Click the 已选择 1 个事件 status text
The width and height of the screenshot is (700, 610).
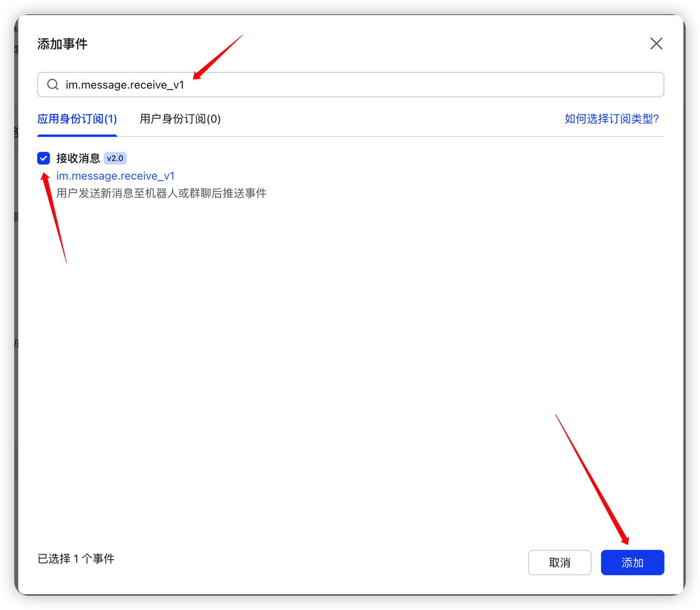(76, 559)
